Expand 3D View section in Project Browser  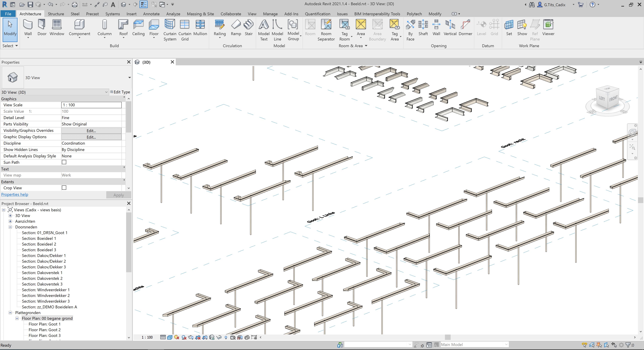[10, 215]
